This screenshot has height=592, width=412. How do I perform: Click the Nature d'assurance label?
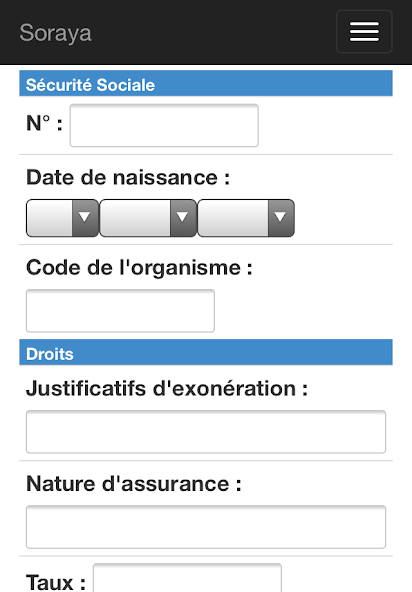tap(134, 483)
